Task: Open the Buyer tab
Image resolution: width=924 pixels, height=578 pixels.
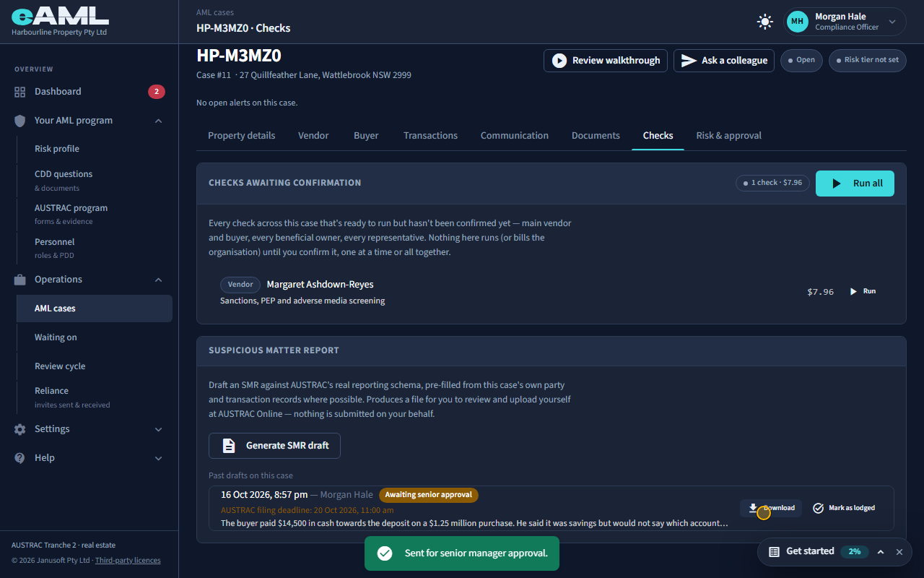Action: click(366, 135)
